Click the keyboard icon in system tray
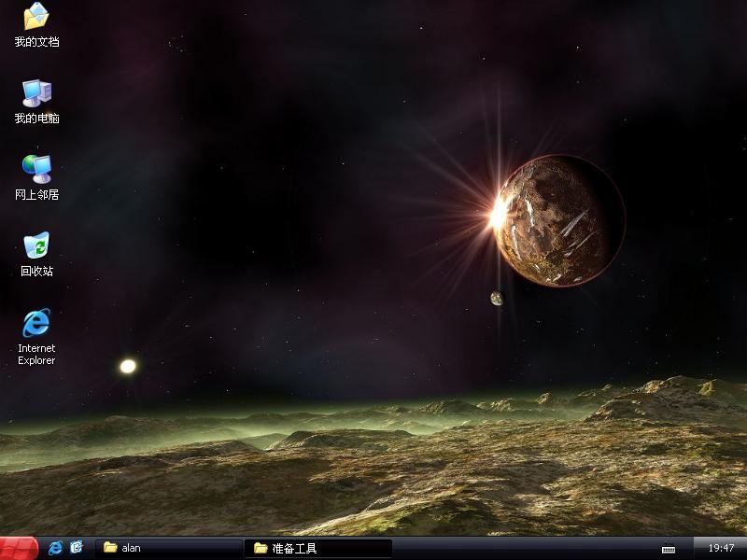Image resolution: width=747 pixels, height=560 pixels. (x=669, y=549)
